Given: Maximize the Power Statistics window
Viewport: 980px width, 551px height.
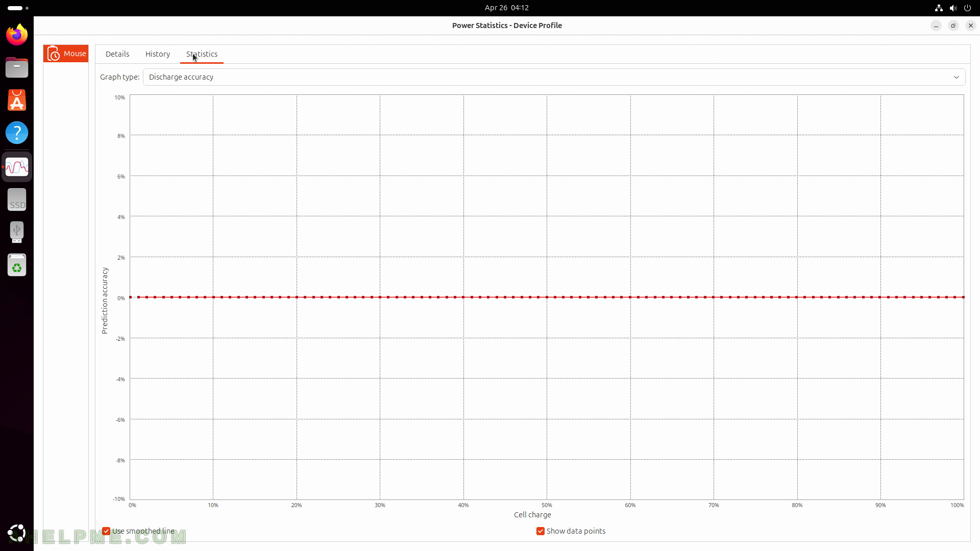Looking at the screenshot, I should (x=953, y=26).
